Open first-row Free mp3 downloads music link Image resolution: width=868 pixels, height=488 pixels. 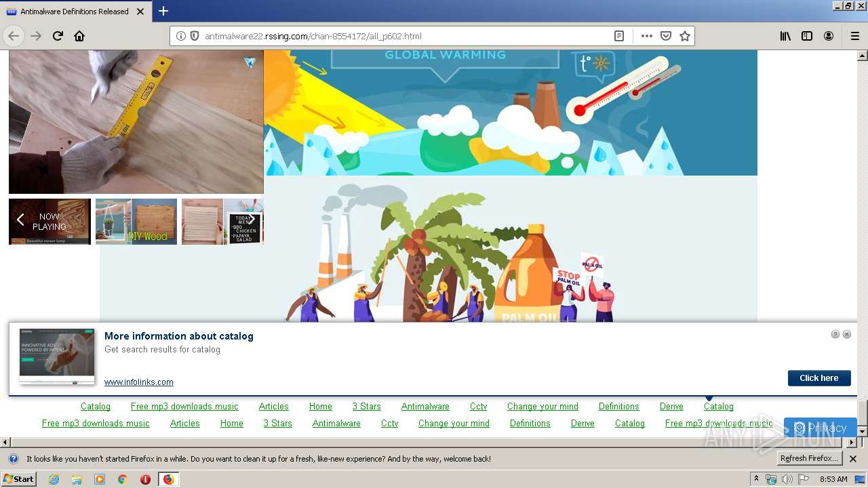[x=184, y=407]
